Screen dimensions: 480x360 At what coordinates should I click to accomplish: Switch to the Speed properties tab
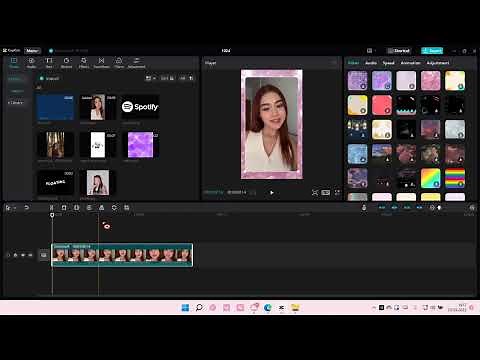coord(388,63)
